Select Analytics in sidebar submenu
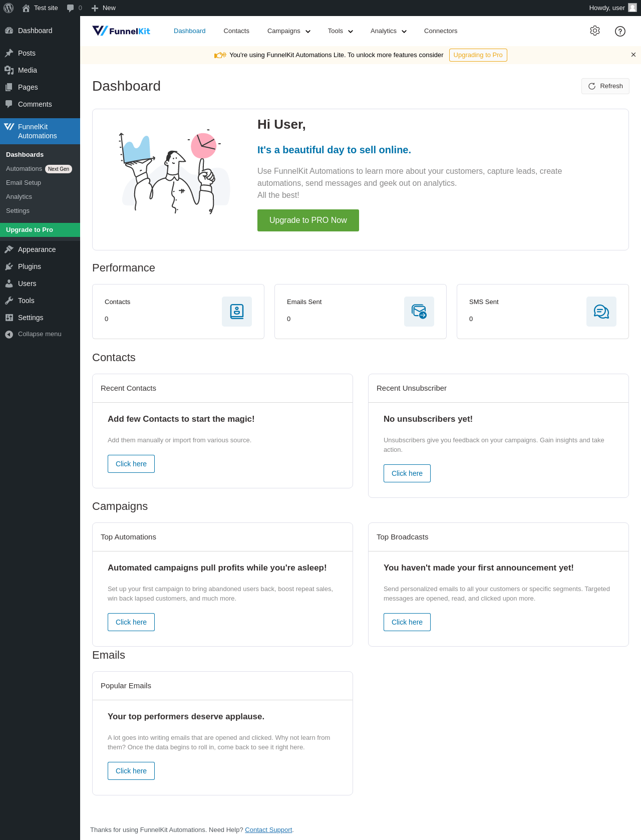This screenshot has height=840, width=641. (40, 197)
